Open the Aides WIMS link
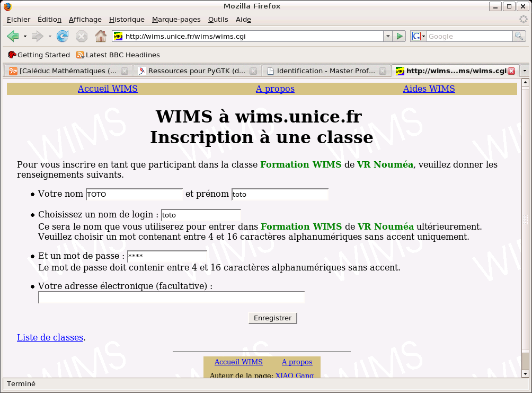Viewport: 532px width, 393px height. [429, 89]
